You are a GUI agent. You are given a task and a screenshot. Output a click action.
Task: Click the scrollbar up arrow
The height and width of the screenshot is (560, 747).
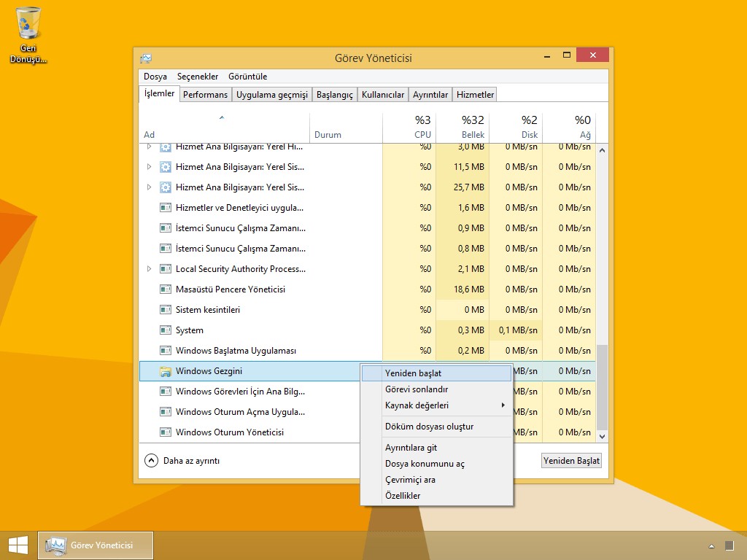click(x=602, y=150)
